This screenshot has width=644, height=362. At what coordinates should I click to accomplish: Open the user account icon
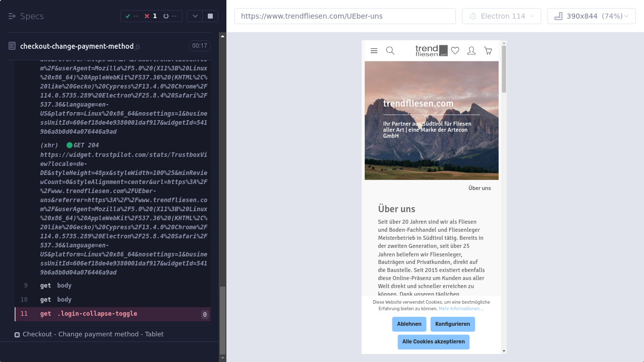(x=471, y=51)
